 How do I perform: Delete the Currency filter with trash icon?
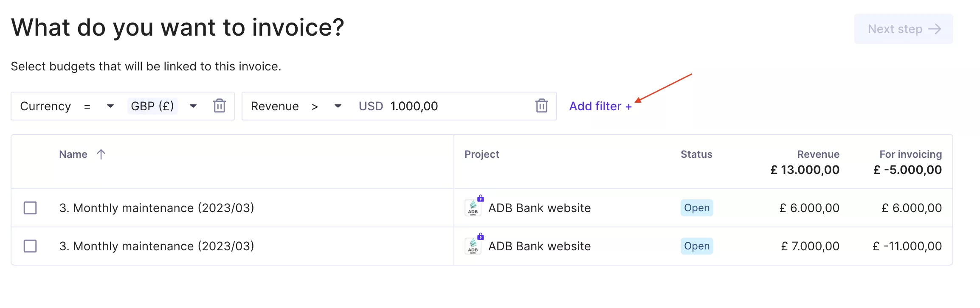tap(219, 106)
